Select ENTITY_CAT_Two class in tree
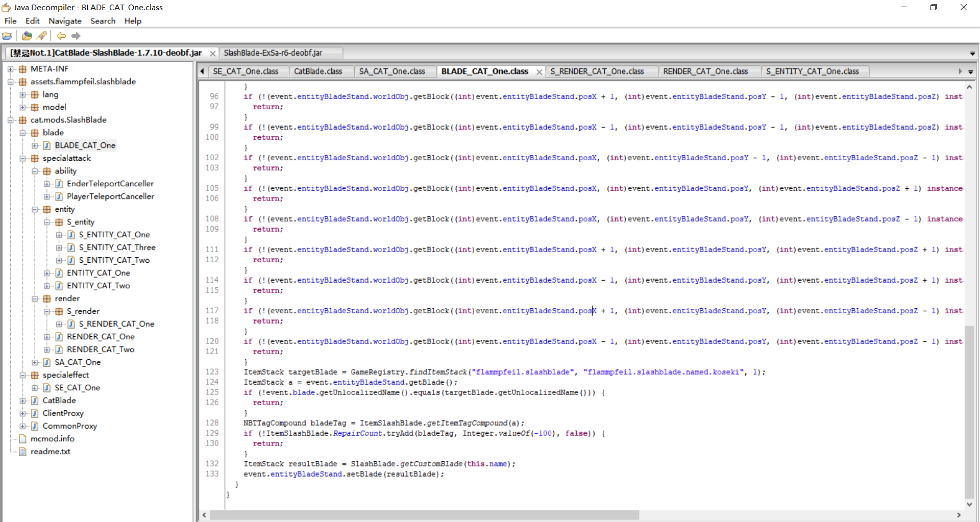The image size is (980, 522). coord(98,286)
